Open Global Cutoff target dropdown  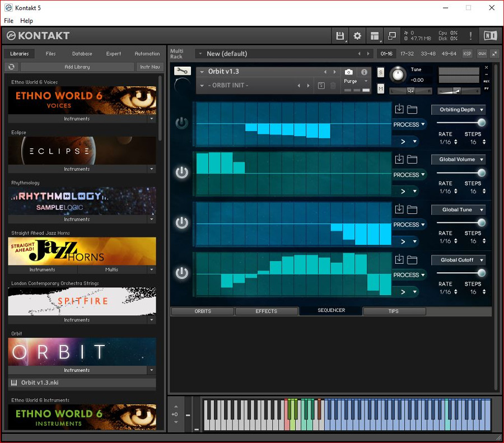coord(458,260)
